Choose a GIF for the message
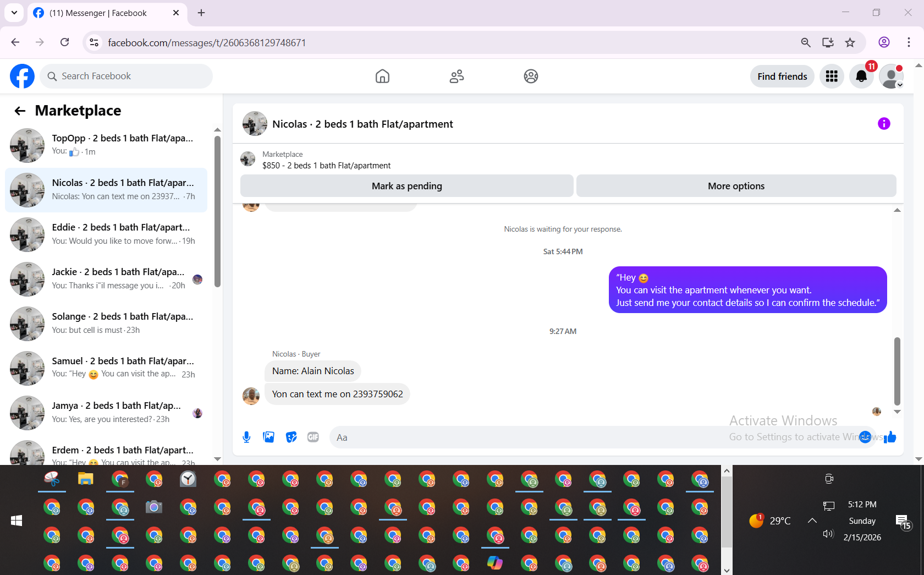The height and width of the screenshot is (575, 924). (x=313, y=437)
